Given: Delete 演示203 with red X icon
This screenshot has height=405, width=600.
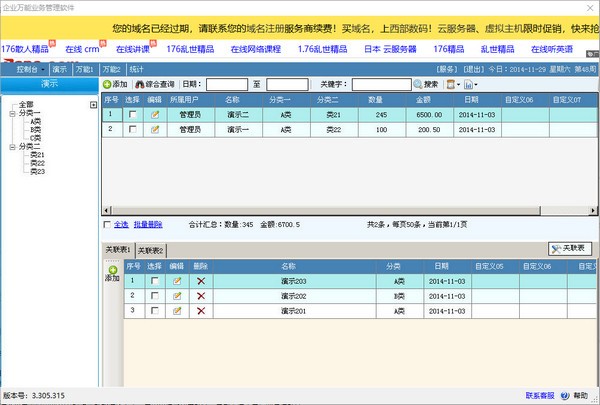Looking at the screenshot, I should 202,281.
